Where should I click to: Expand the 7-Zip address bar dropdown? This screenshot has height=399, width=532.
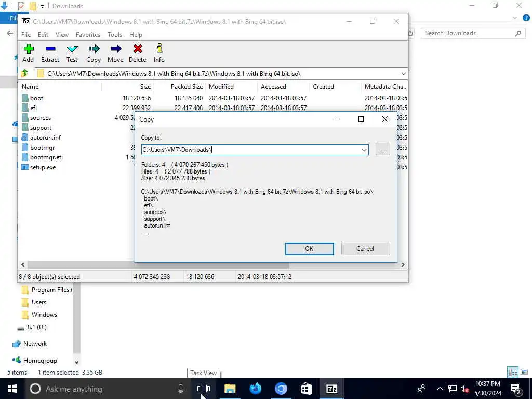click(403, 74)
